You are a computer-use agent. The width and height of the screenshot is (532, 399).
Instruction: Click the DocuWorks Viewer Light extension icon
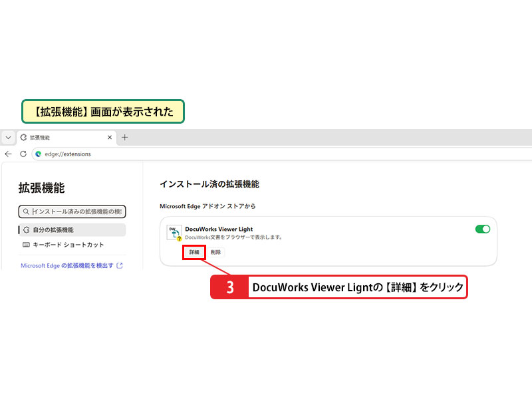(174, 233)
